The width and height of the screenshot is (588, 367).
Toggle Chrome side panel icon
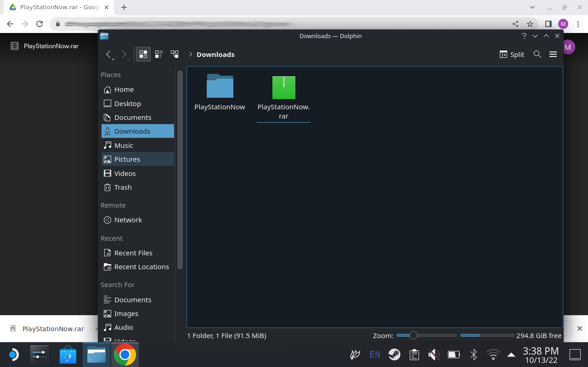548,24
